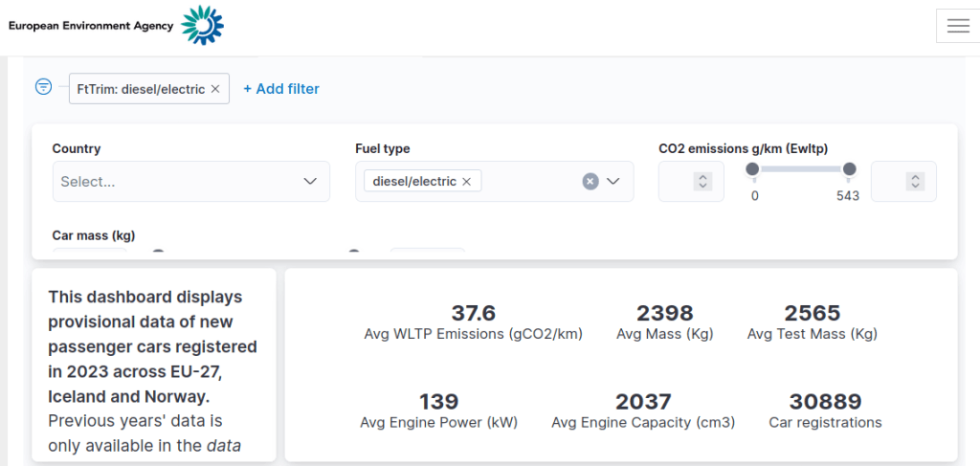Remove the FtTrim diesel/electric filter chip

(x=215, y=89)
